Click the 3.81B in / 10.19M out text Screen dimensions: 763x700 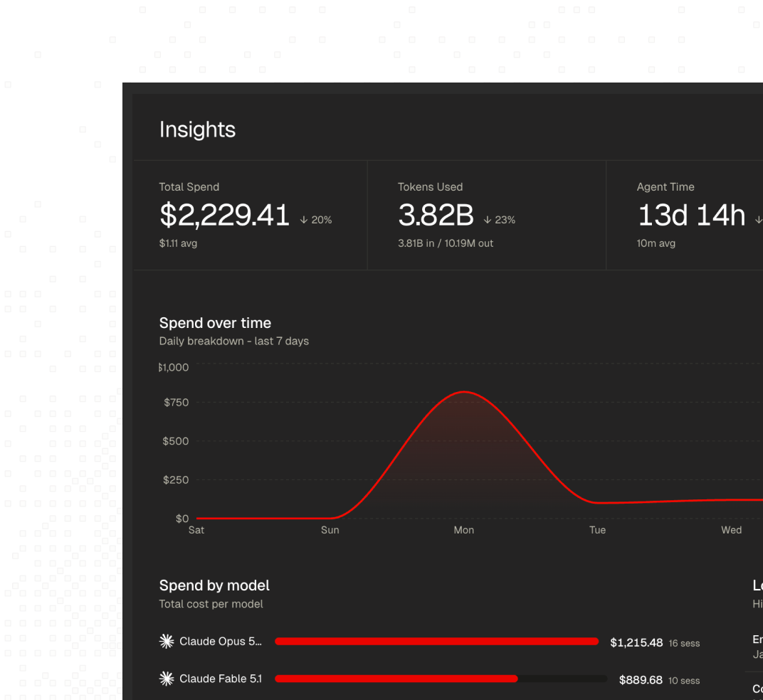click(x=446, y=243)
